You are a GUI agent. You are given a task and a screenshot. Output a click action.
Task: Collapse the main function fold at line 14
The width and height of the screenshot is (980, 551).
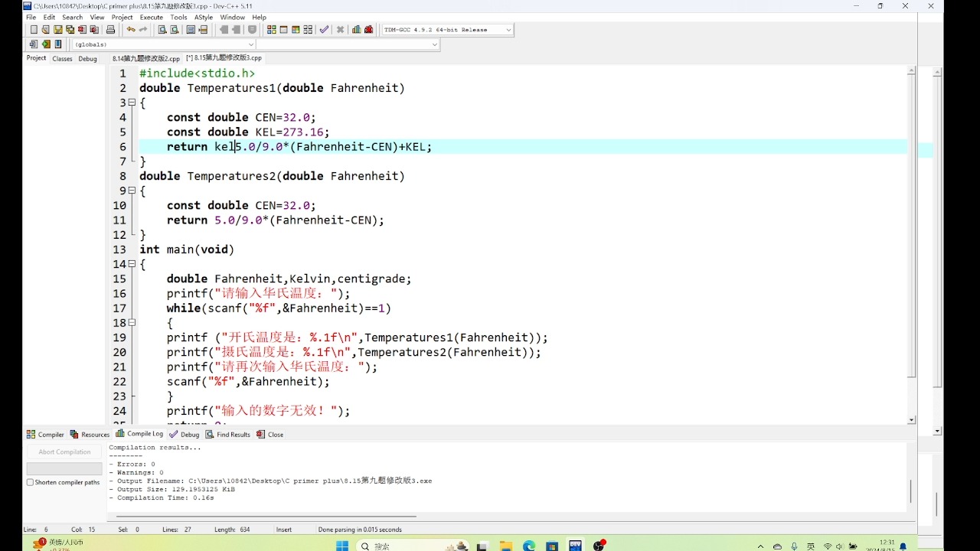pyautogui.click(x=132, y=264)
